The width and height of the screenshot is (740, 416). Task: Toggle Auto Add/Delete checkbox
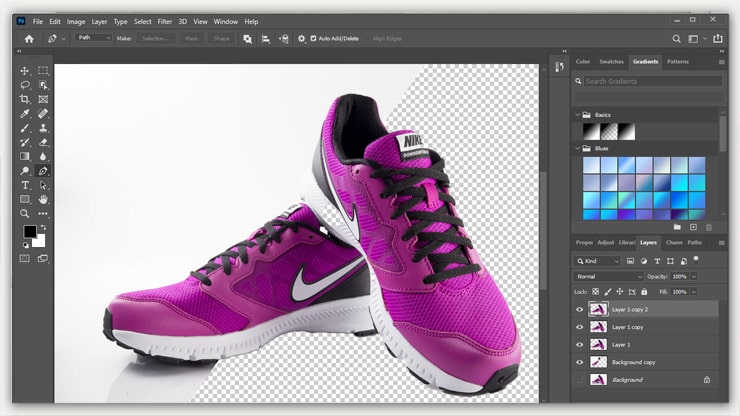(x=313, y=38)
